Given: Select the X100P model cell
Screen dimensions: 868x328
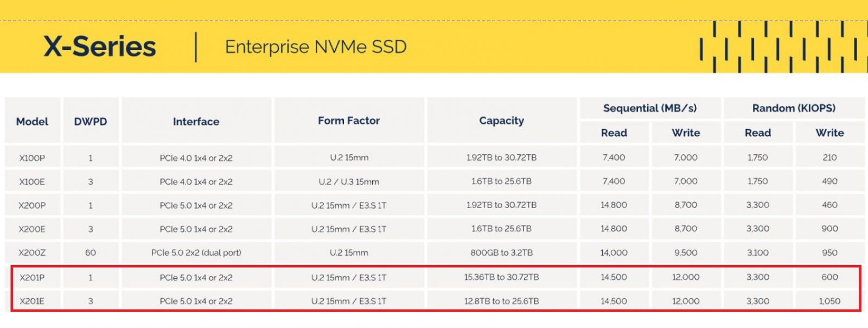Looking at the screenshot, I should click(x=32, y=158).
